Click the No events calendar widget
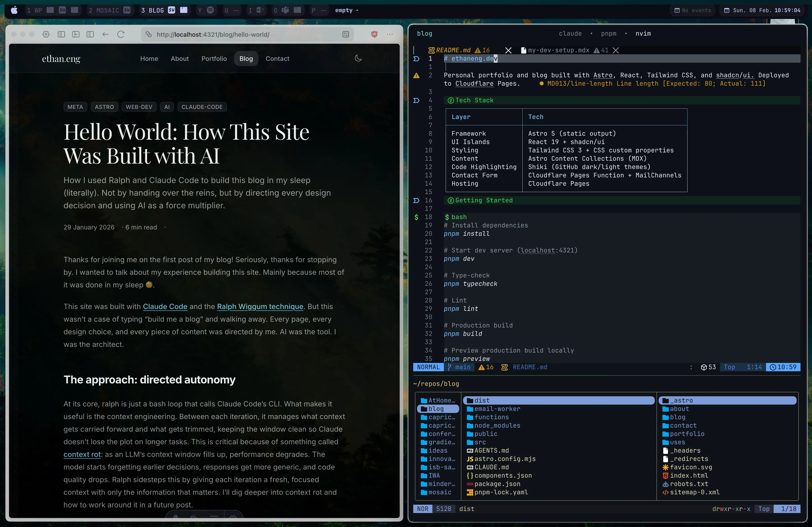 click(693, 10)
